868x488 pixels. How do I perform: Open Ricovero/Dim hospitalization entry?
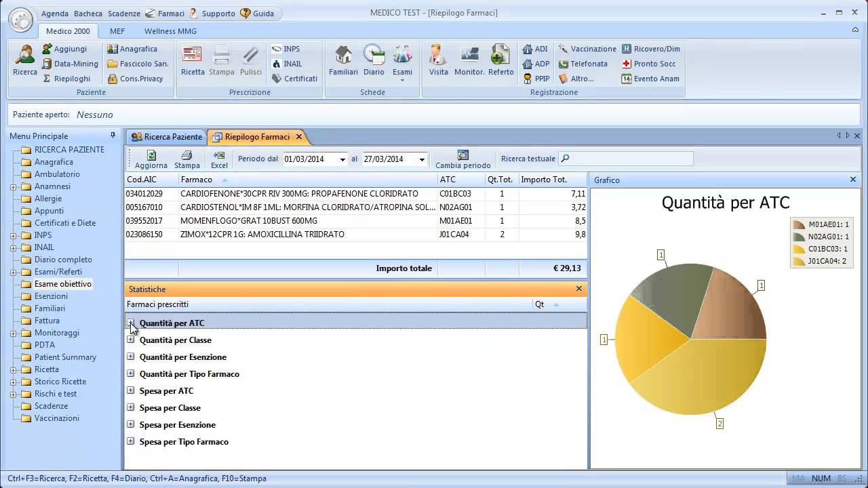click(x=650, y=49)
